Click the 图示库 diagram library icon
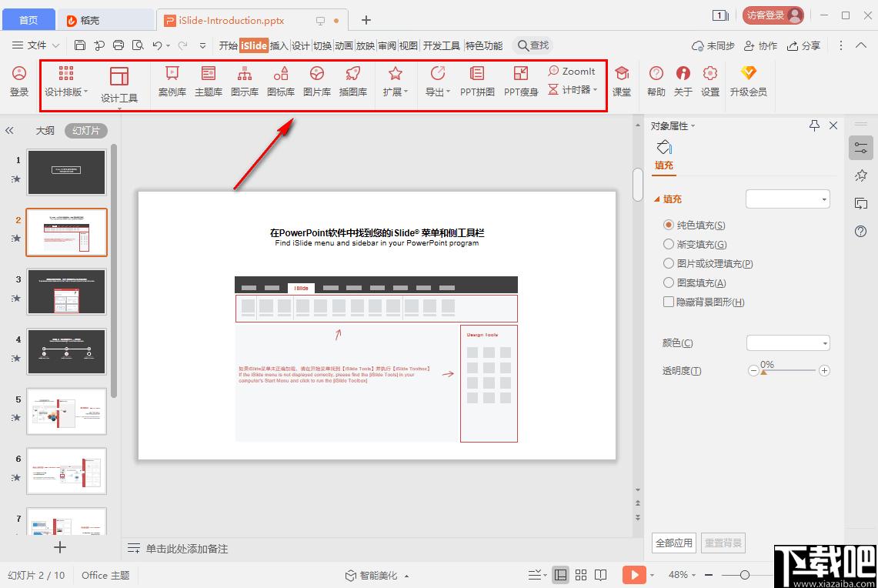Viewport: 878px width, 588px height. [245, 81]
